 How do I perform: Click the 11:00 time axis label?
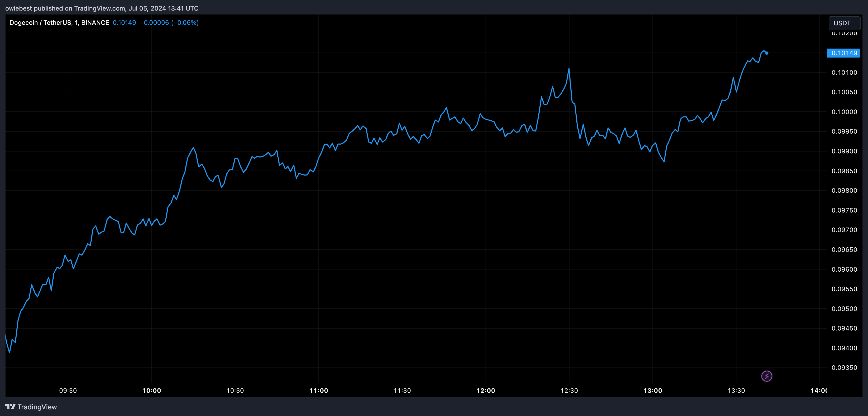(319, 391)
